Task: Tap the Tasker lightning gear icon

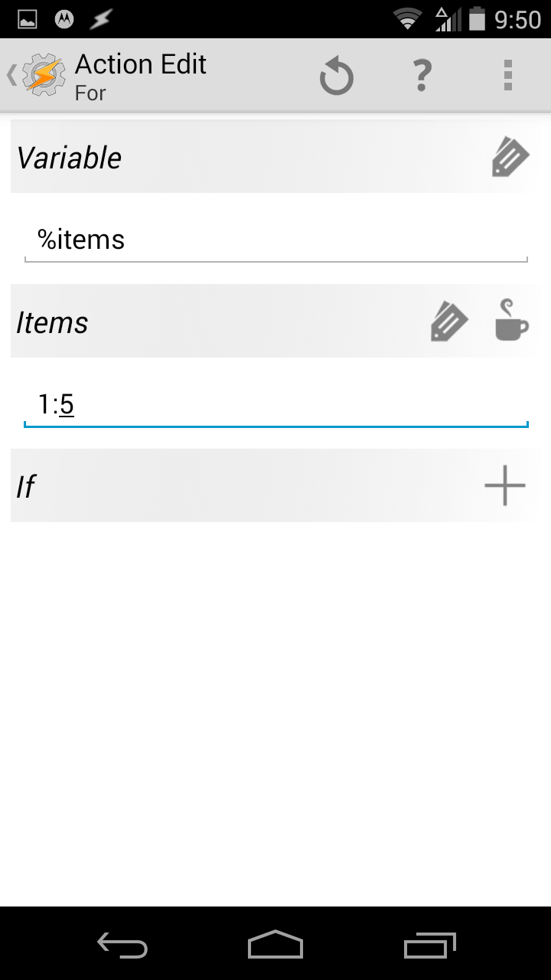Action: pyautogui.click(x=44, y=75)
